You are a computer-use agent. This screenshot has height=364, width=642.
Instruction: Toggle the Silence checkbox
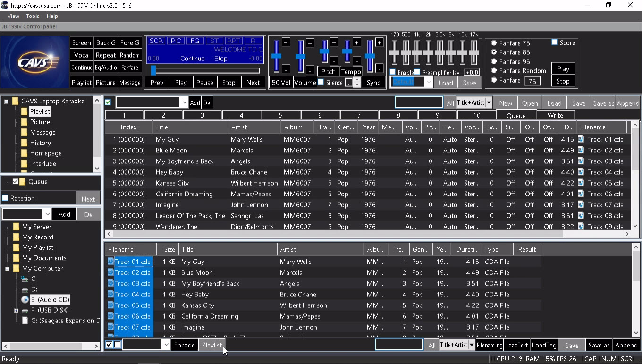point(321,82)
